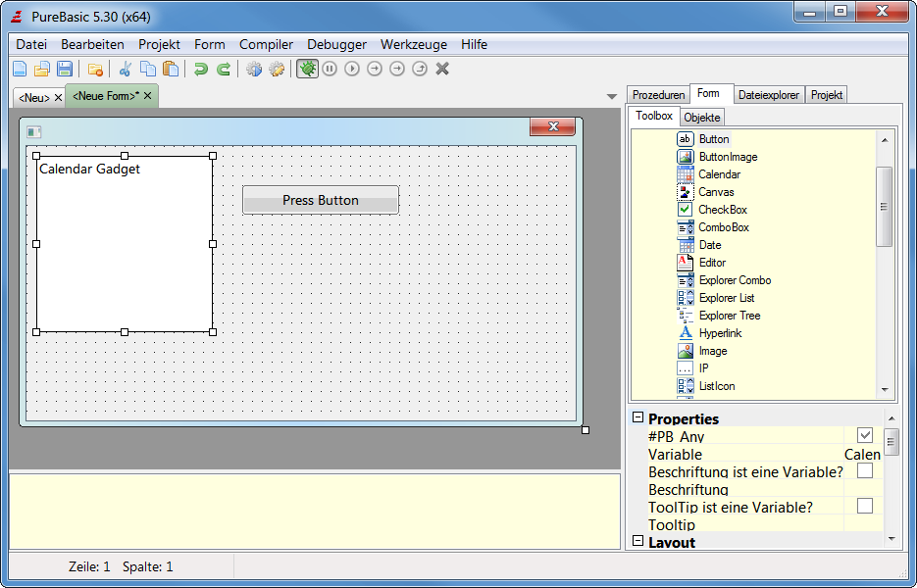The width and height of the screenshot is (917, 588).
Task: Redo the action with the toolbar icon
Action: [x=224, y=69]
